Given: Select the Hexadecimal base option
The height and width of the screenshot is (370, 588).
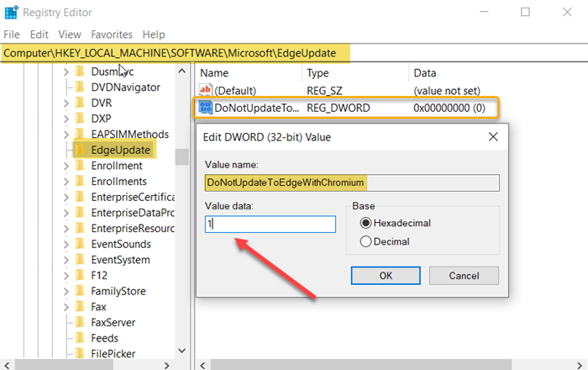Looking at the screenshot, I should (396, 223).
